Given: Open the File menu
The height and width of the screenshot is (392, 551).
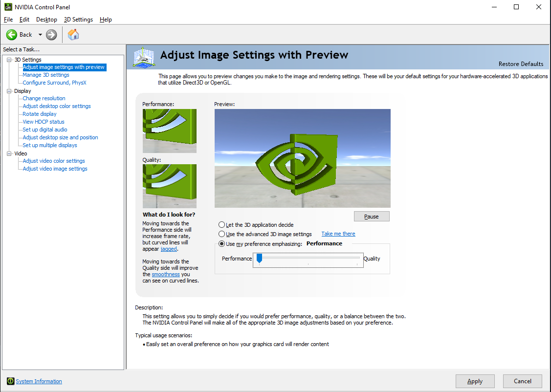Looking at the screenshot, I should pos(8,20).
